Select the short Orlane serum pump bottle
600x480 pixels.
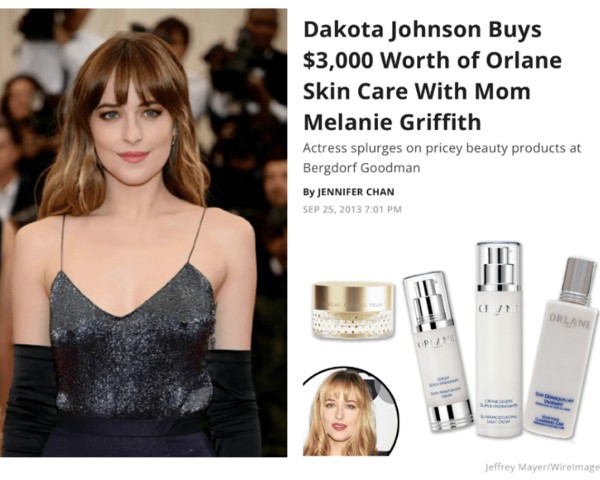point(438,351)
